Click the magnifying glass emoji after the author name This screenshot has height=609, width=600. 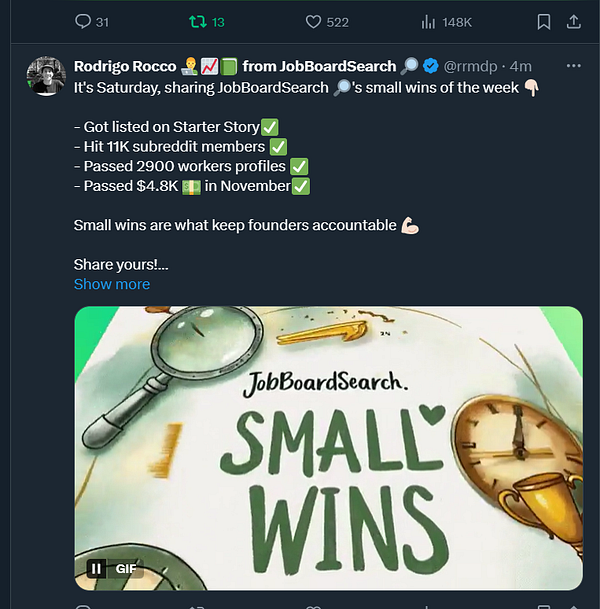click(x=410, y=66)
